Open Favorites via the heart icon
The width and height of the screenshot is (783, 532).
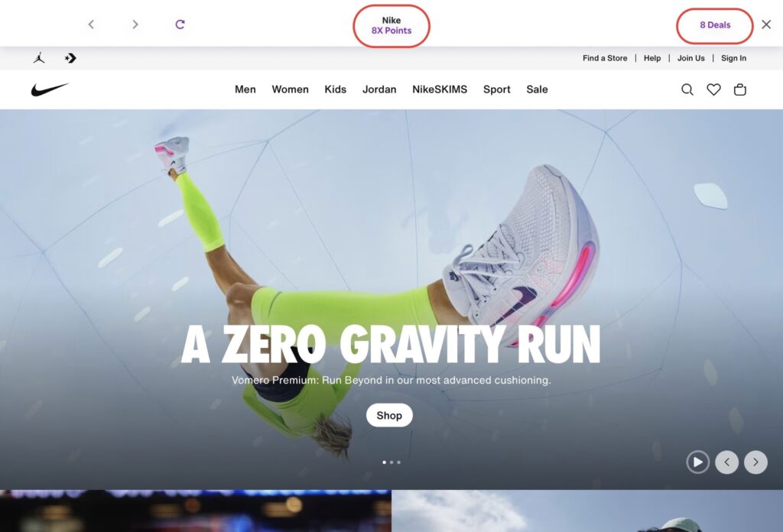[x=713, y=89]
